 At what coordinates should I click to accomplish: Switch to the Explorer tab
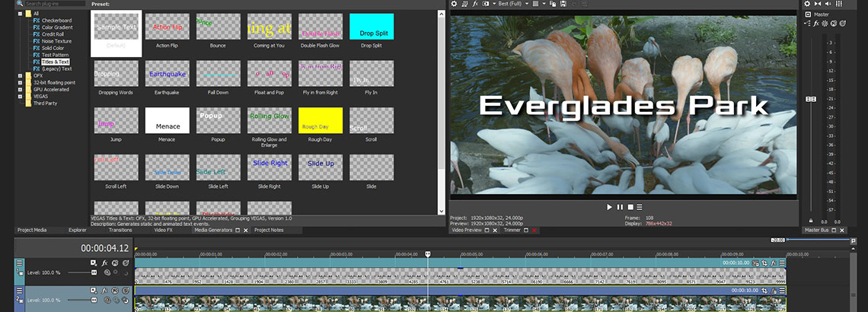(78, 230)
